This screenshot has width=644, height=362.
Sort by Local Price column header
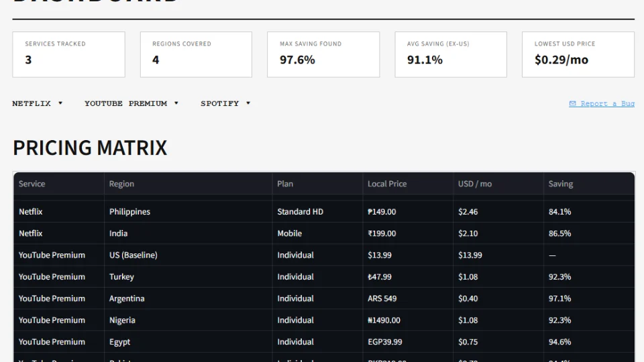click(387, 184)
